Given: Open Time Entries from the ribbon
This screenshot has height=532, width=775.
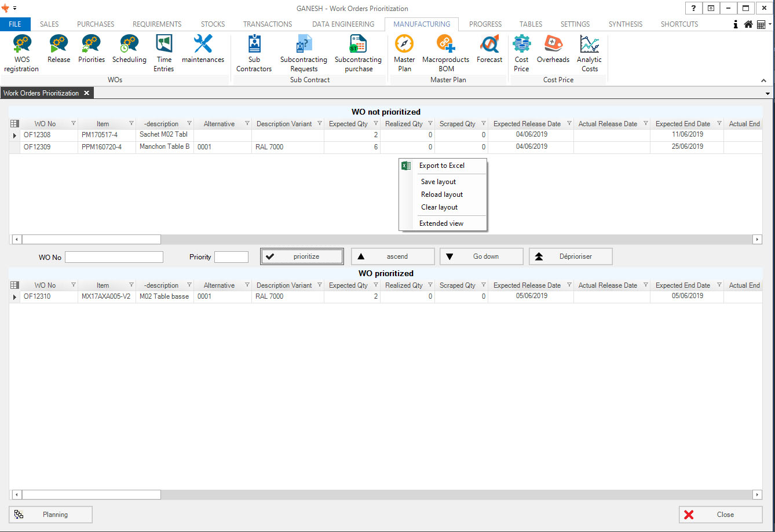Looking at the screenshot, I should [x=164, y=53].
